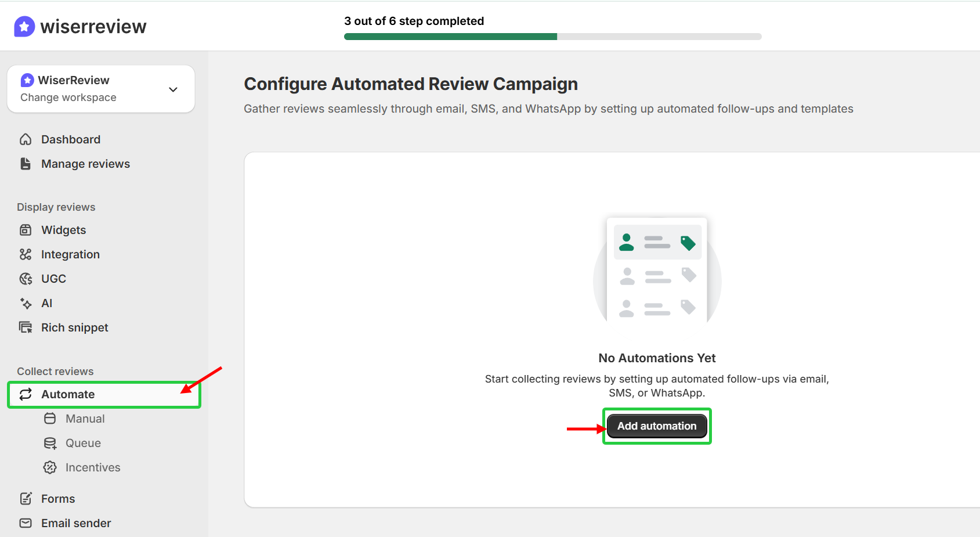This screenshot has width=980, height=537.
Task: Open AI tools via the sparkle icon
Action: pos(26,302)
